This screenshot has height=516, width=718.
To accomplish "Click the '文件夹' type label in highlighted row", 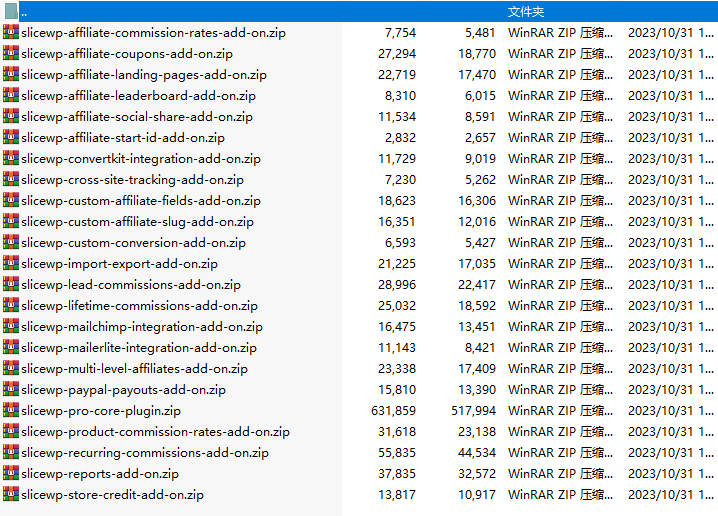I will 526,12.
